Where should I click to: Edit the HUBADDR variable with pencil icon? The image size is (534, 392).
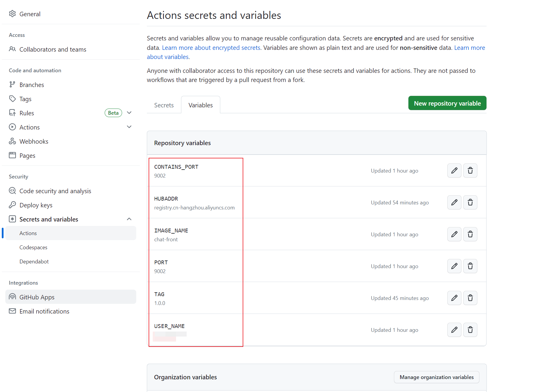[x=454, y=202]
